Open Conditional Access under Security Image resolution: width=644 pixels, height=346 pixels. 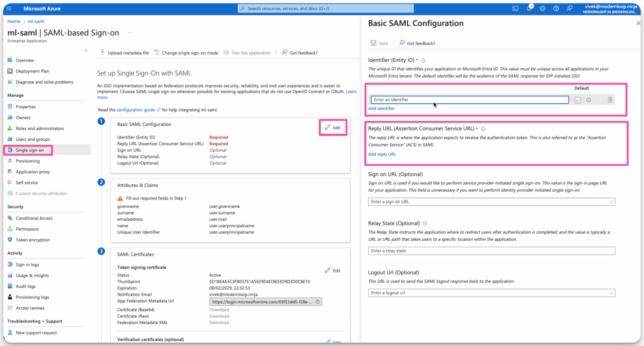click(34, 218)
